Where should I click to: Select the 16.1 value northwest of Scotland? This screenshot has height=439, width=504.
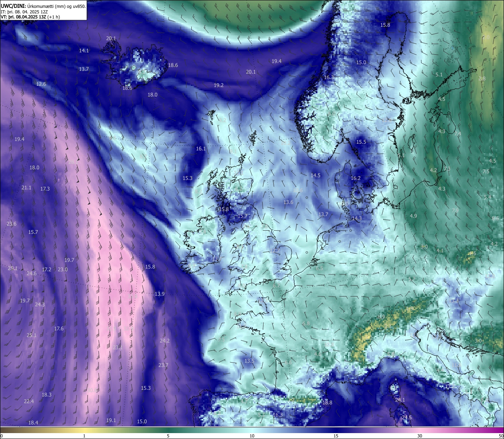[201, 148]
